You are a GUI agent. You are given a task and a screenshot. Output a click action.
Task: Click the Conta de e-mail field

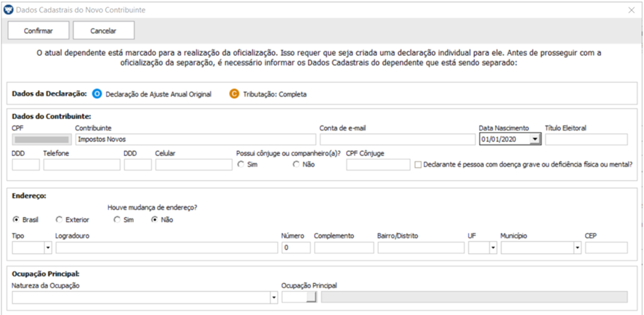tap(398, 139)
